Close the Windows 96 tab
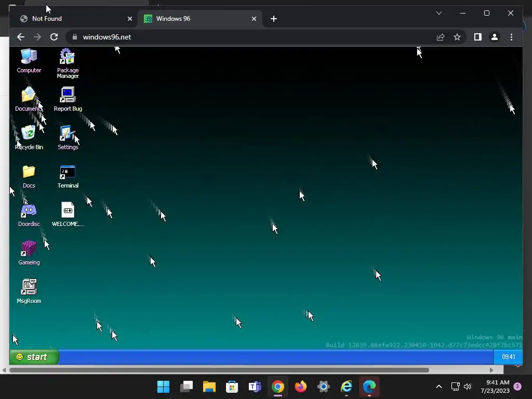The width and height of the screenshot is (532, 399). click(x=254, y=19)
